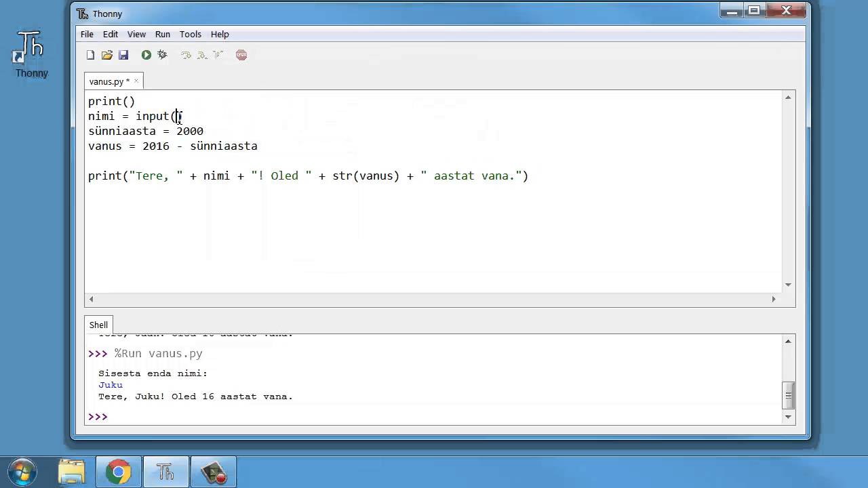This screenshot has width=868, height=488.
Task: Click %Run vanus.py in the shell
Action: click(159, 354)
